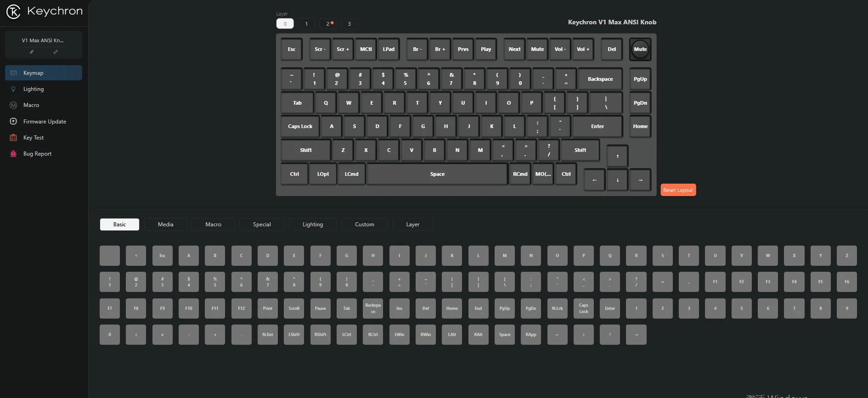Click the left link icon under device name

(x=32, y=52)
